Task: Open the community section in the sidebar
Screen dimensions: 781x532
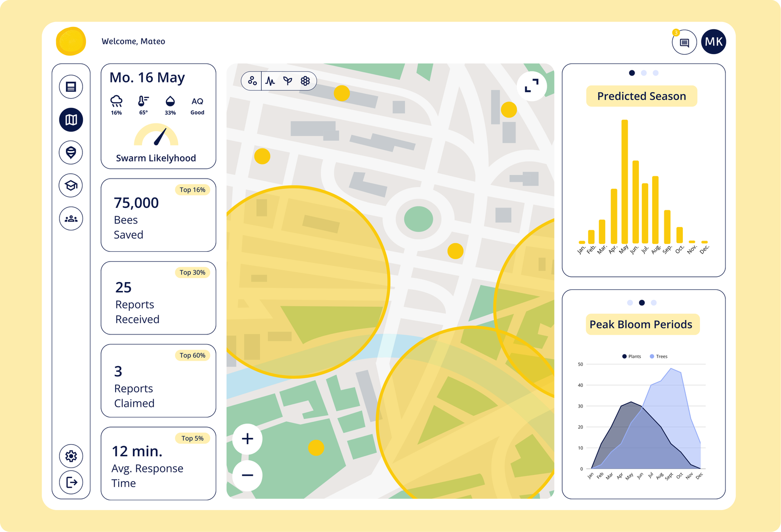Action: tap(71, 218)
